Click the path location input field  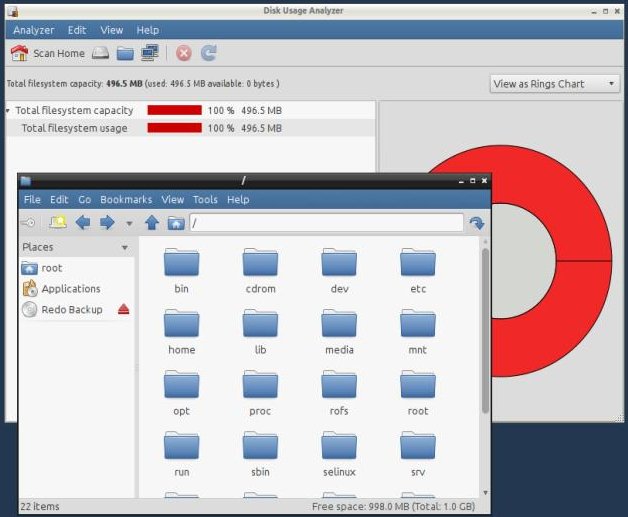point(326,223)
